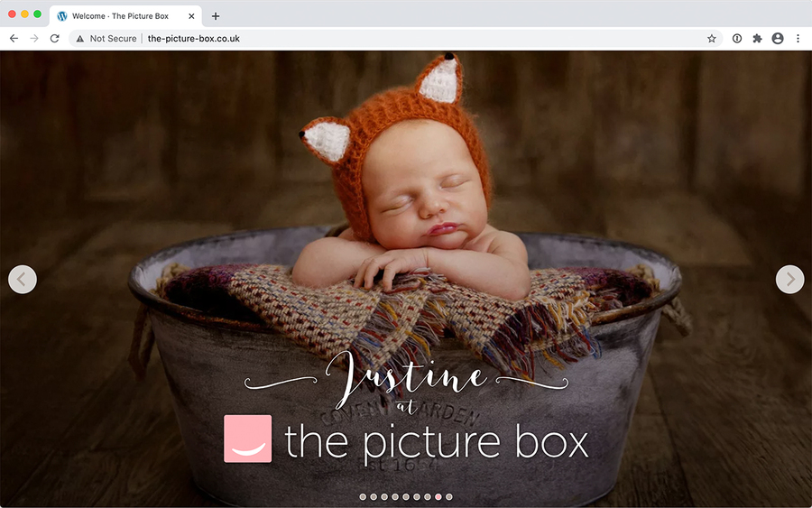Screen dimensions: 812x508
Task: Open the Chrome three-dot menu
Action: pyautogui.click(x=798, y=38)
